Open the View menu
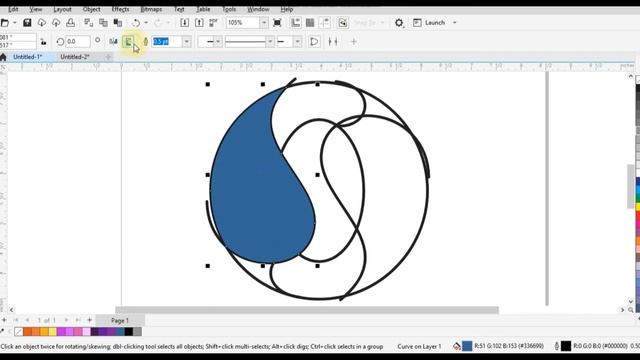This screenshot has width=640, height=360. point(36,9)
